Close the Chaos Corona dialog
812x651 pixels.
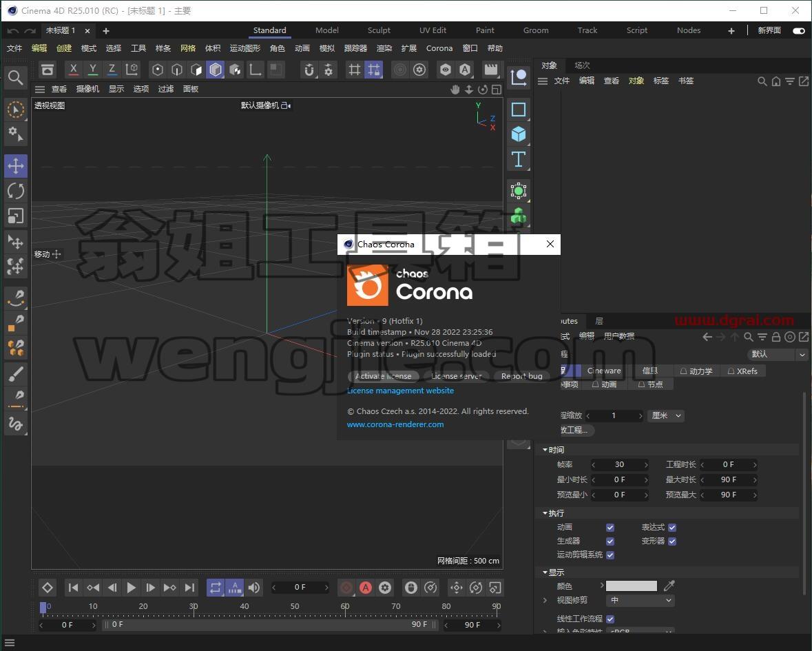tap(550, 244)
